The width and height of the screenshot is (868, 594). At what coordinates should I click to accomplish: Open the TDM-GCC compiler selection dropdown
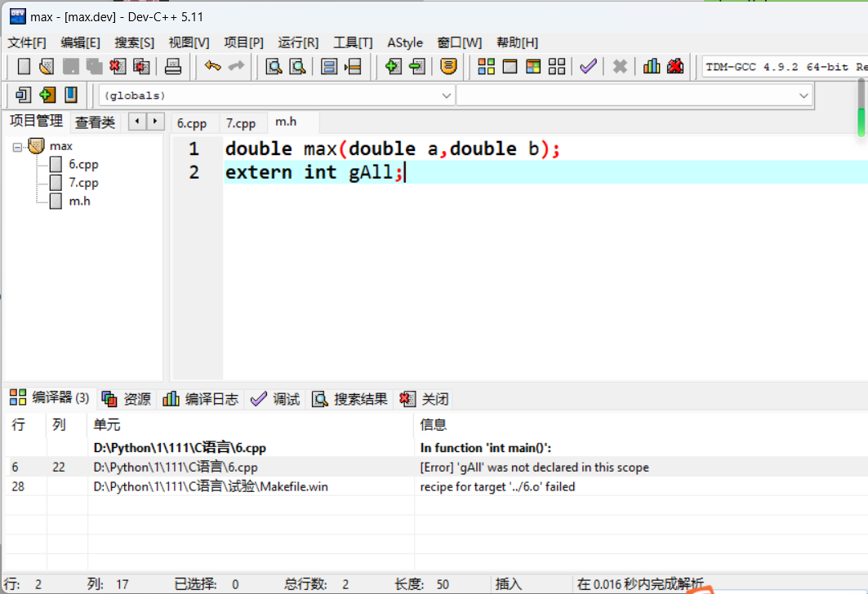(x=784, y=67)
